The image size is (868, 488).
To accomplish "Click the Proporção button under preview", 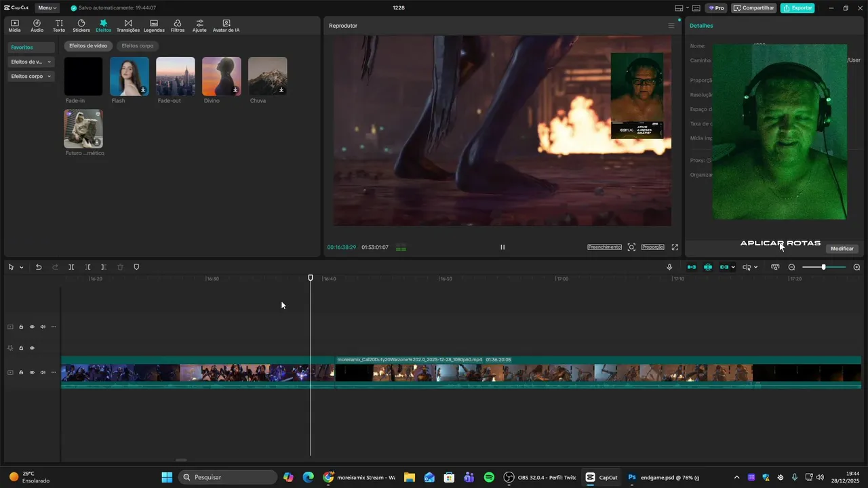I will point(652,247).
